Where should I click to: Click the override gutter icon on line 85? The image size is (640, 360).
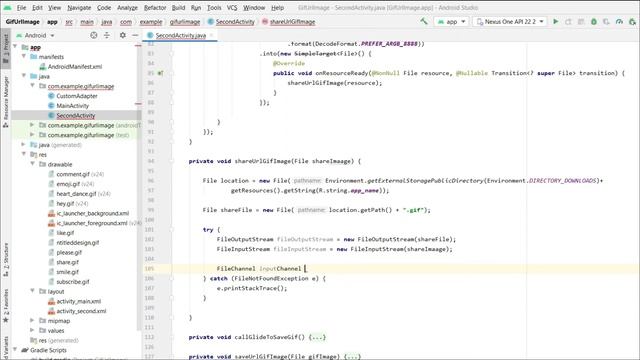[x=161, y=73]
